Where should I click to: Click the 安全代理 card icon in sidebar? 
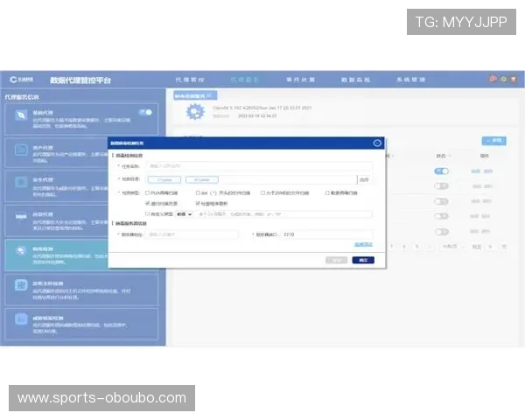[21, 183]
